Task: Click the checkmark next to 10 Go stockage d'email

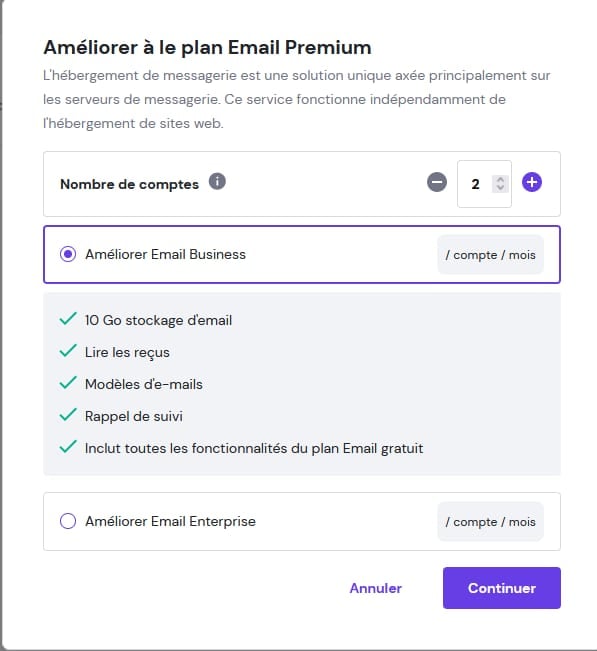Action: tap(68, 319)
